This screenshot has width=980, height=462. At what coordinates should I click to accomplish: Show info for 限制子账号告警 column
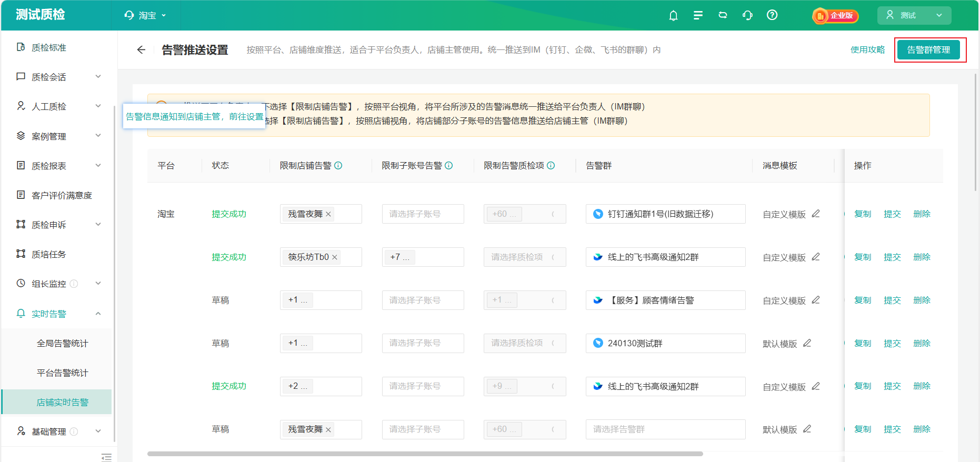(449, 165)
